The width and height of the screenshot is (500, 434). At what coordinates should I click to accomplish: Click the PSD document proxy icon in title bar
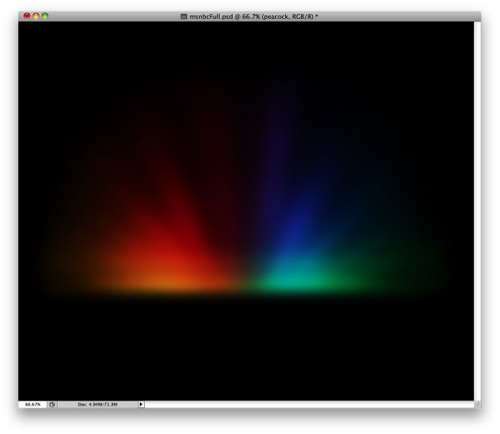point(184,16)
